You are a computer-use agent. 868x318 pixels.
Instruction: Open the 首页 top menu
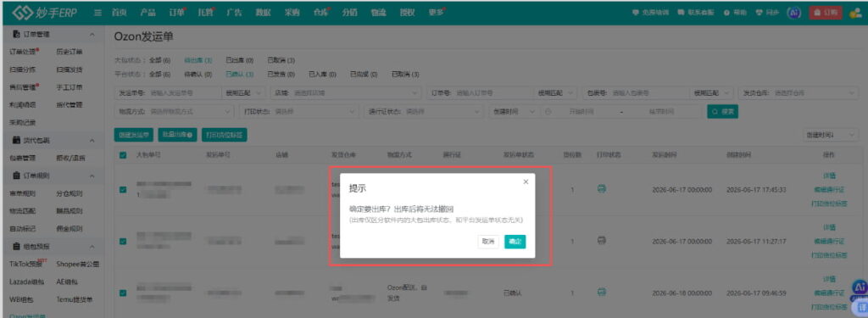click(x=119, y=13)
